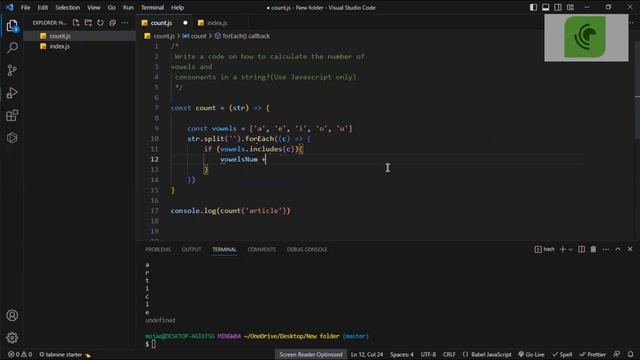Refresh the Explorer file list
The image size is (640, 360).
(x=100, y=23)
